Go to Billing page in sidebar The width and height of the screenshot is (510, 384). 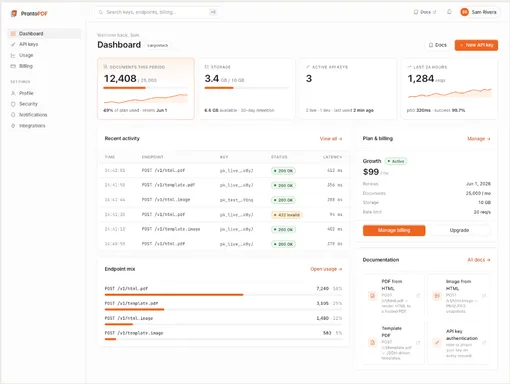pos(44,66)
